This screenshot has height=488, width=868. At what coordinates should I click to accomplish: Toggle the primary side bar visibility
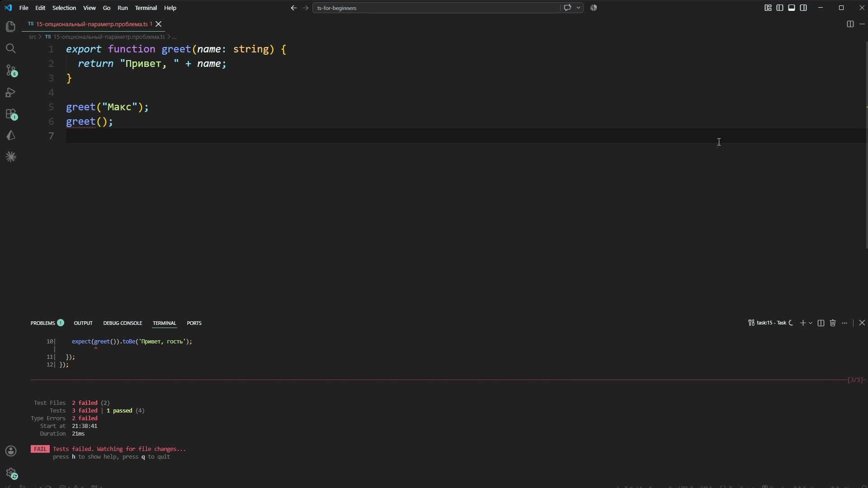coord(780,8)
